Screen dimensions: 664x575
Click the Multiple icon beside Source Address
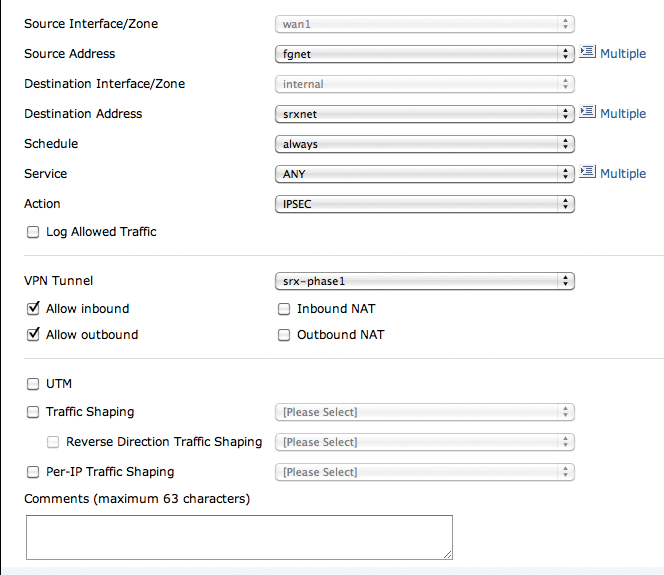tap(587, 53)
